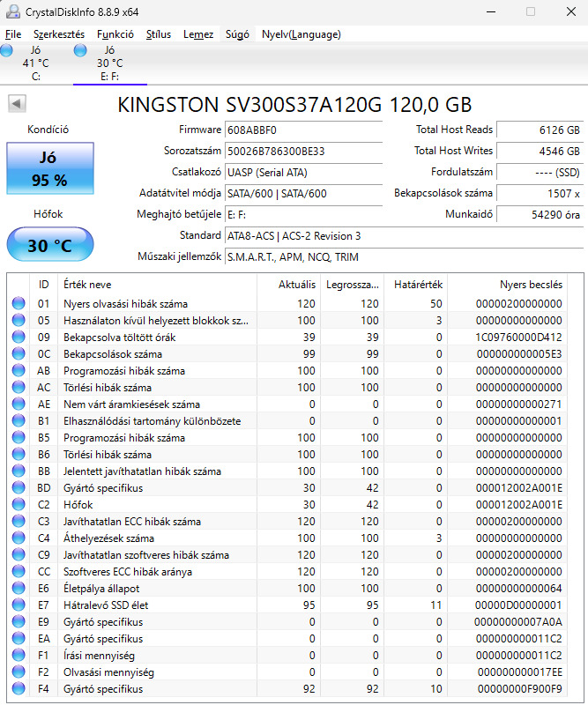The height and width of the screenshot is (705, 588).
Task: Click status orb for ID B6 row
Action: click(19, 454)
